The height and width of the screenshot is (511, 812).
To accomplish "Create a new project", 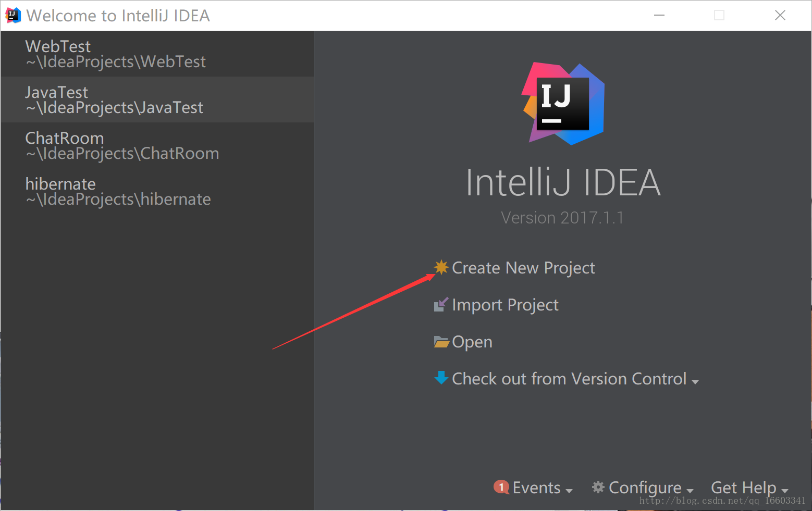I will (523, 268).
